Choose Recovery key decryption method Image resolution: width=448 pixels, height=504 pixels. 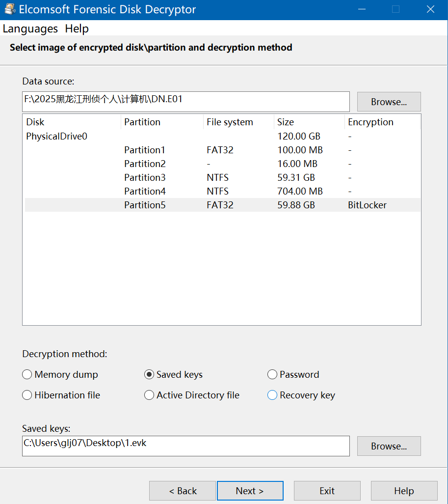coord(272,395)
